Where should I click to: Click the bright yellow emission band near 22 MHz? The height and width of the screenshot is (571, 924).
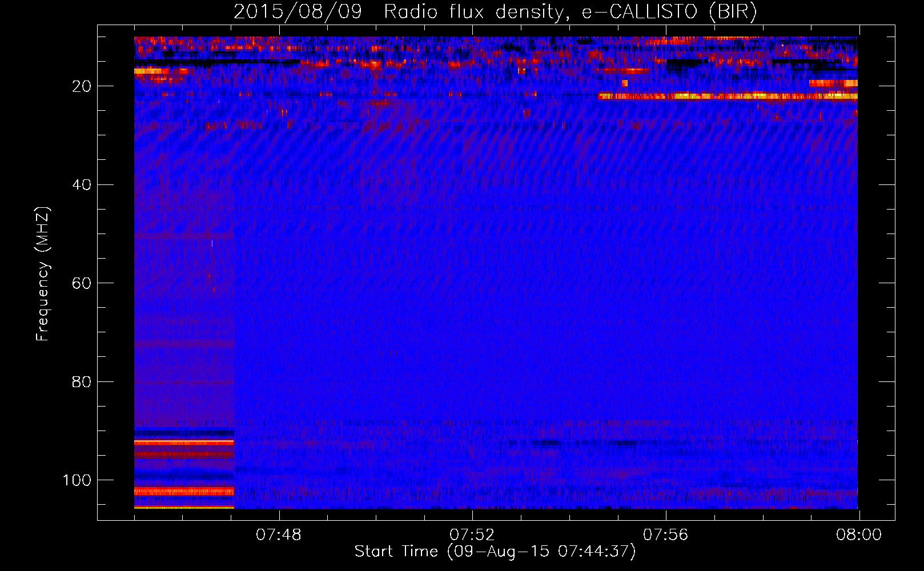728,96
